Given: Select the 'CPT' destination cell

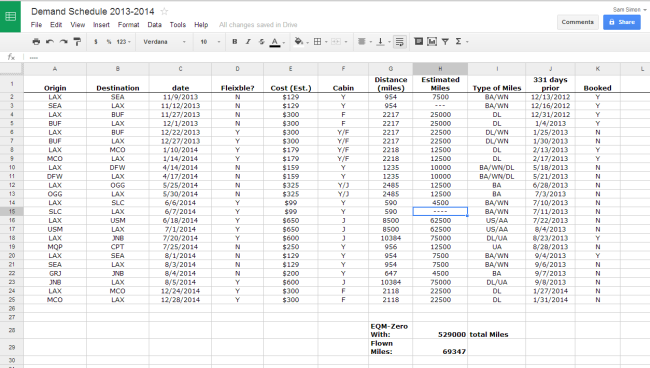Looking at the screenshot, I should 118,247.
